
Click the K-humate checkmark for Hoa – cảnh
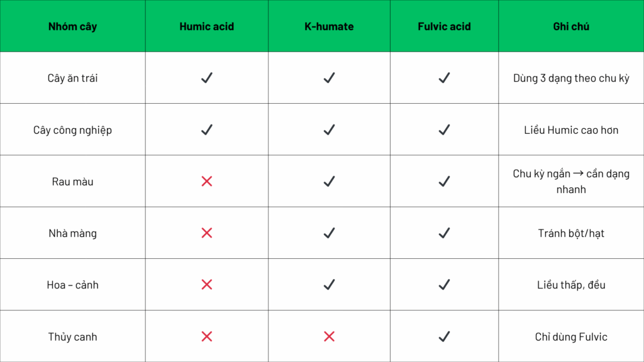[x=329, y=285]
